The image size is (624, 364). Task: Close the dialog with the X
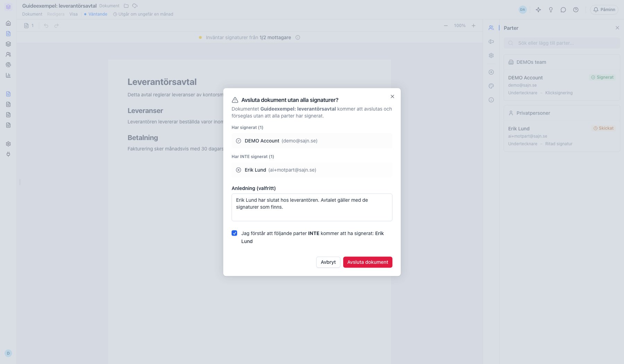tap(392, 96)
